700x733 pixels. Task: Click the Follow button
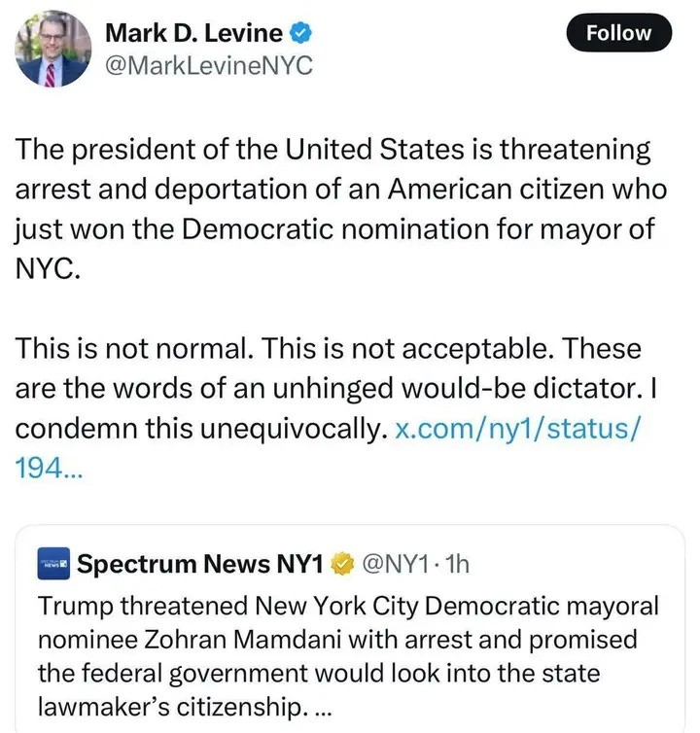click(x=618, y=33)
